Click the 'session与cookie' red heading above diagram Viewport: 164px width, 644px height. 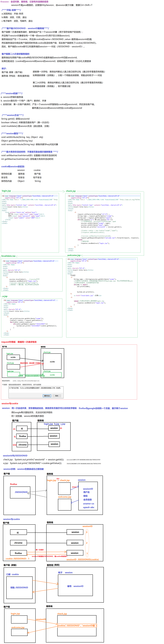pyautogui.click(x=10, y=403)
